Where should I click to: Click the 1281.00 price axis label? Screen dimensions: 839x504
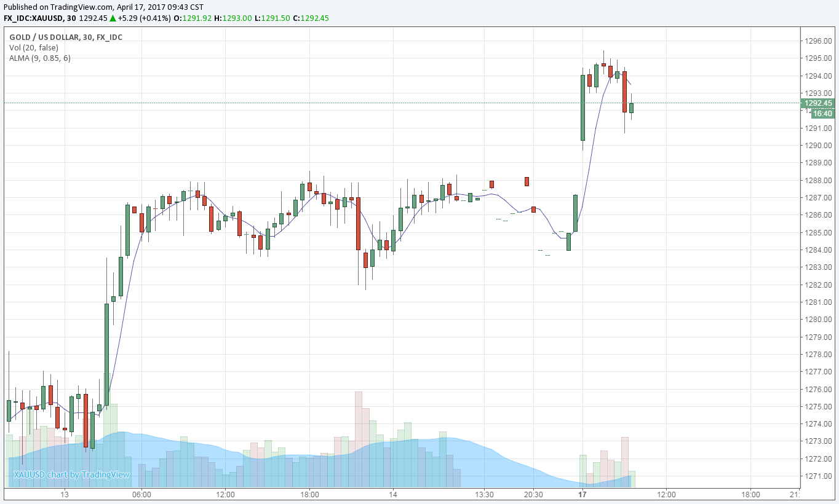[818, 302]
